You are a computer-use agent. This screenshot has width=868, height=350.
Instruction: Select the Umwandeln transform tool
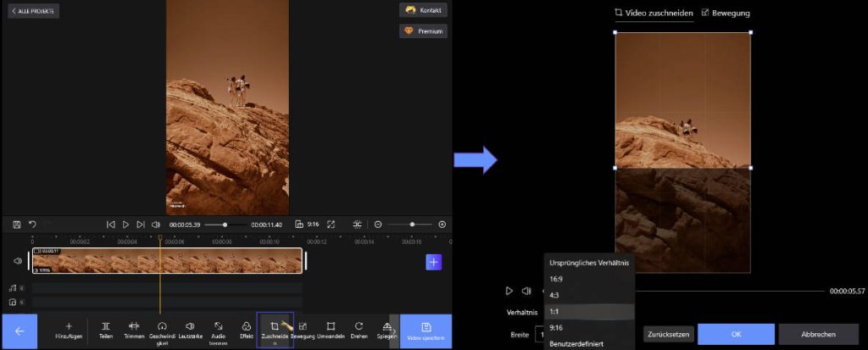point(331,331)
